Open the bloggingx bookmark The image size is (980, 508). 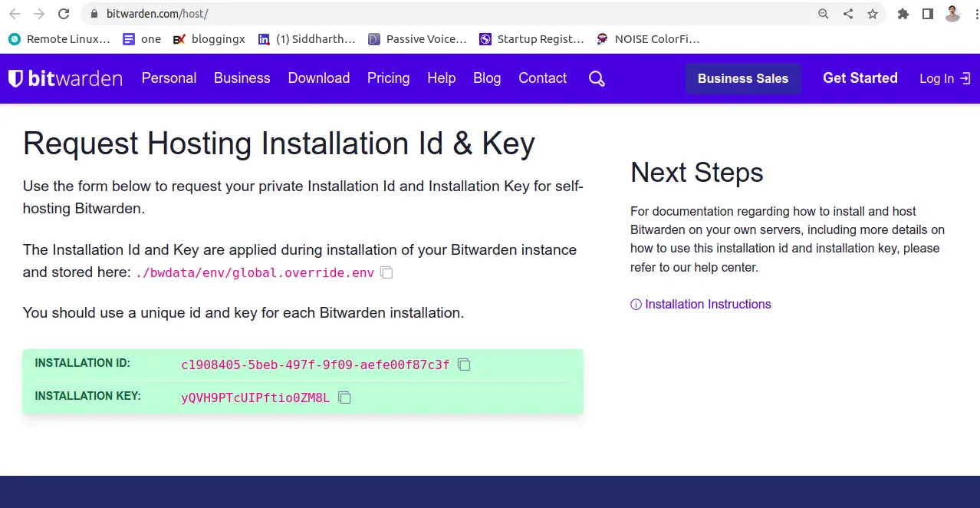coord(209,39)
